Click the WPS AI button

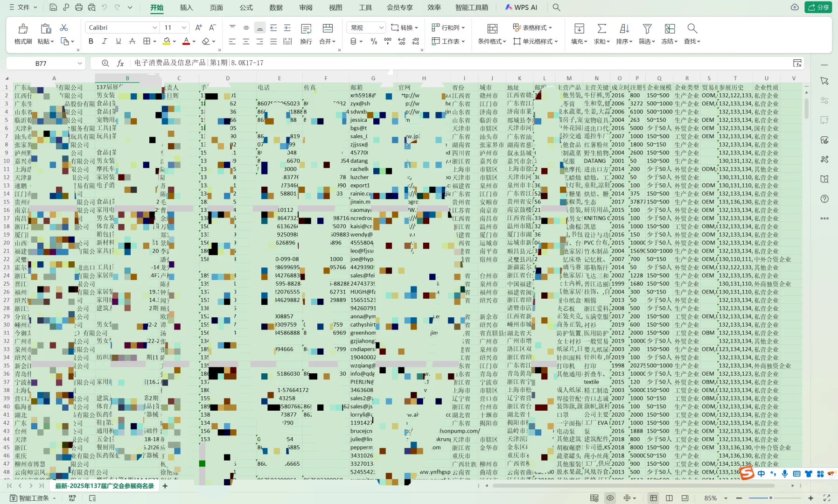pos(521,7)
